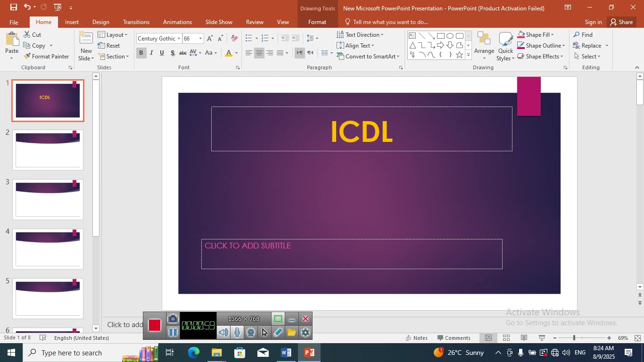Decrease the list indent level

pyautogui.click(x=285, y=38)
